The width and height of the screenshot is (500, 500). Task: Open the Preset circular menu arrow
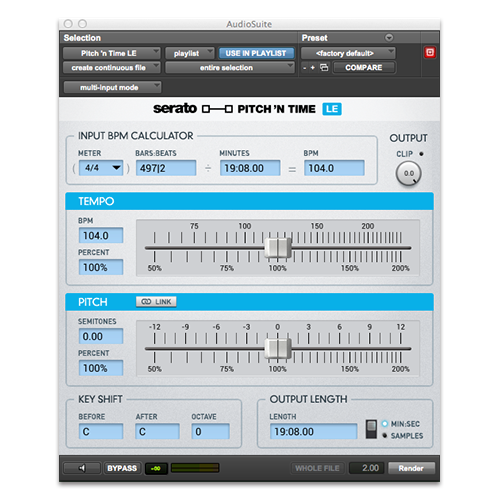pyautogui.click(x=389, y=38)
